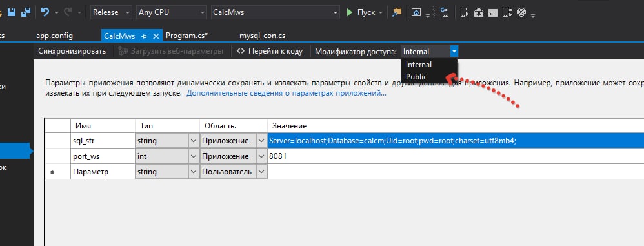
Task: Open the type dropdown for sql_str row
Action: click(x=194, y=141)
